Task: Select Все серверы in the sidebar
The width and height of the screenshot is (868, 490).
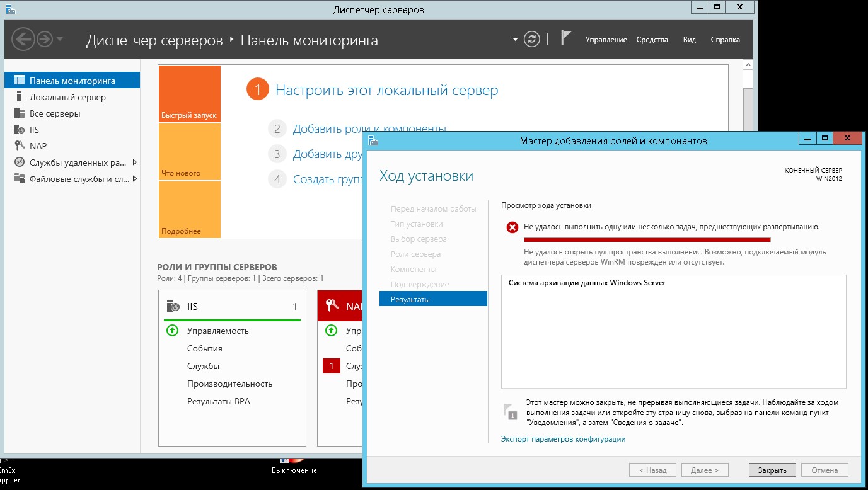Action: [72, 113]
